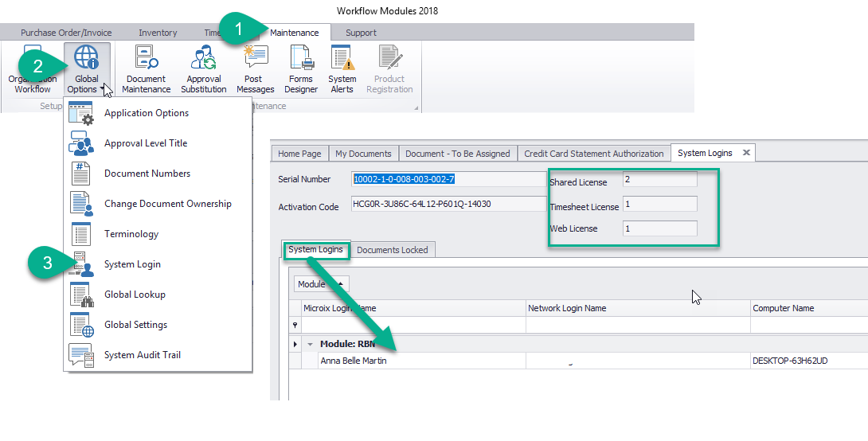Click the Approval Substitution icon
This screenshot has height=441, width=868.
coord(204,69)
